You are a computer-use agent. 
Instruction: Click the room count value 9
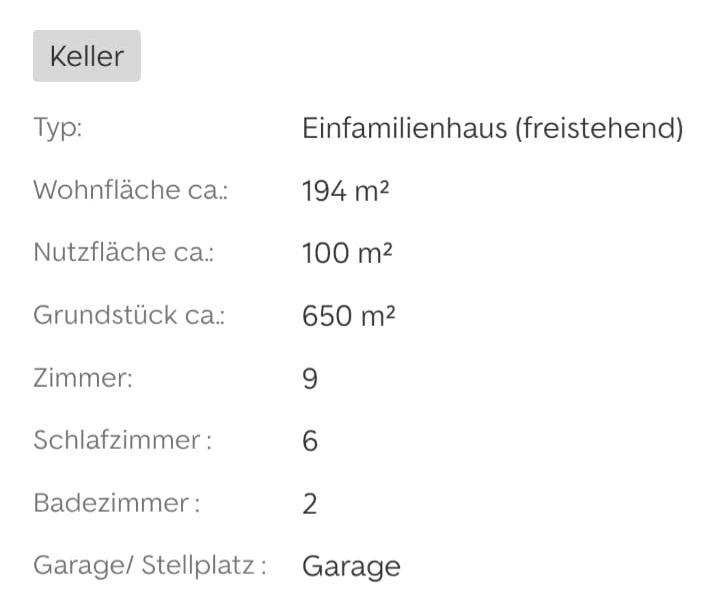click(x=310, y=379)
